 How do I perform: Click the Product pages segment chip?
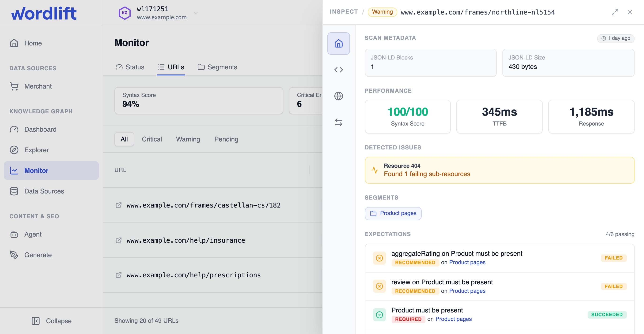tap(393, 213)
